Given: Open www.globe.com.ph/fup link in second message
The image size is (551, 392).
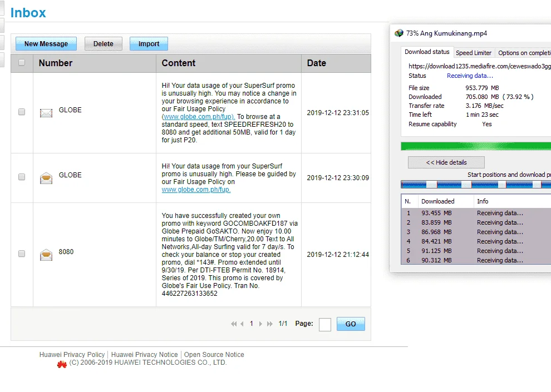Looking at the screenshot, I should point(196,190).
